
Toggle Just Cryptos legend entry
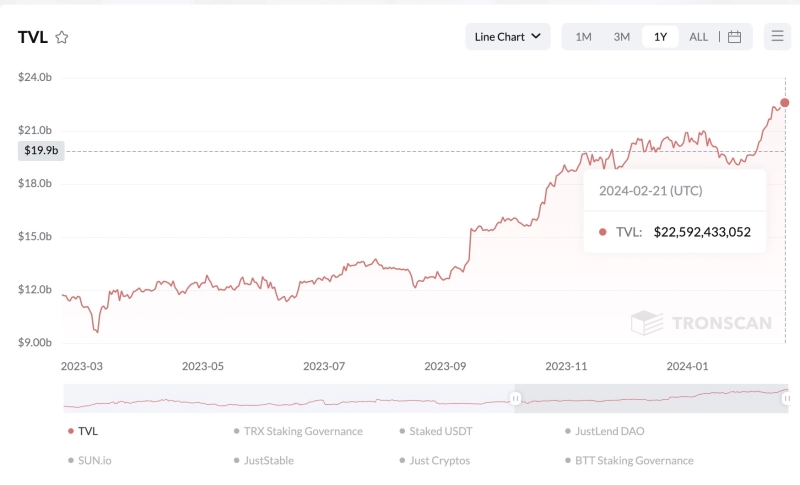(x=439, y=460)
